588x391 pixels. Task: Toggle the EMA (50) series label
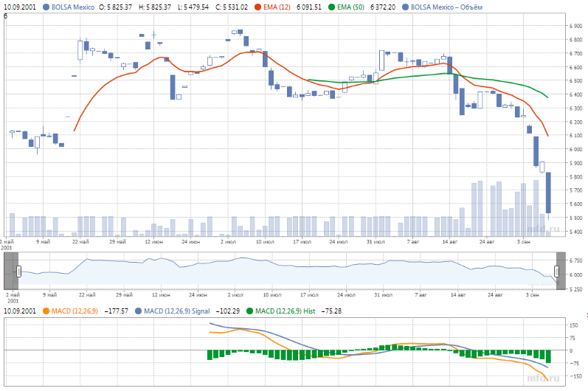click(350, 7)
